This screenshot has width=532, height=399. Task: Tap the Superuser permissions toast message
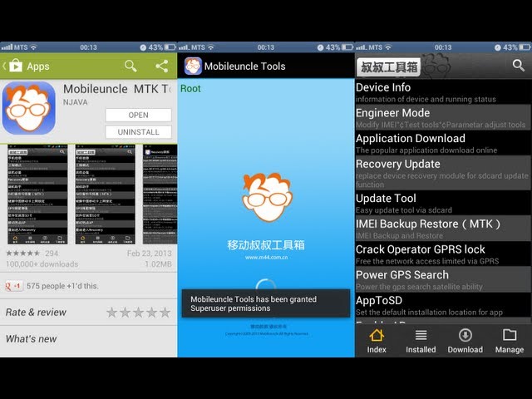266,303
